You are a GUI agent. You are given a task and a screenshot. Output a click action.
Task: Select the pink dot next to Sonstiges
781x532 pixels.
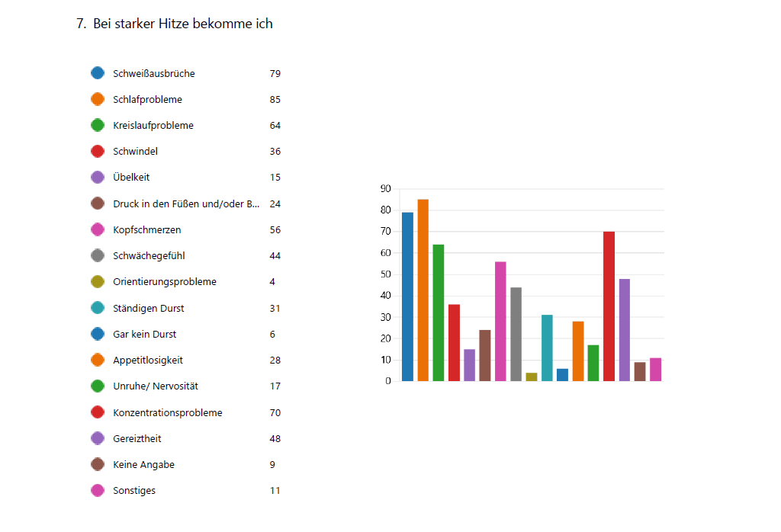point(98,490)
